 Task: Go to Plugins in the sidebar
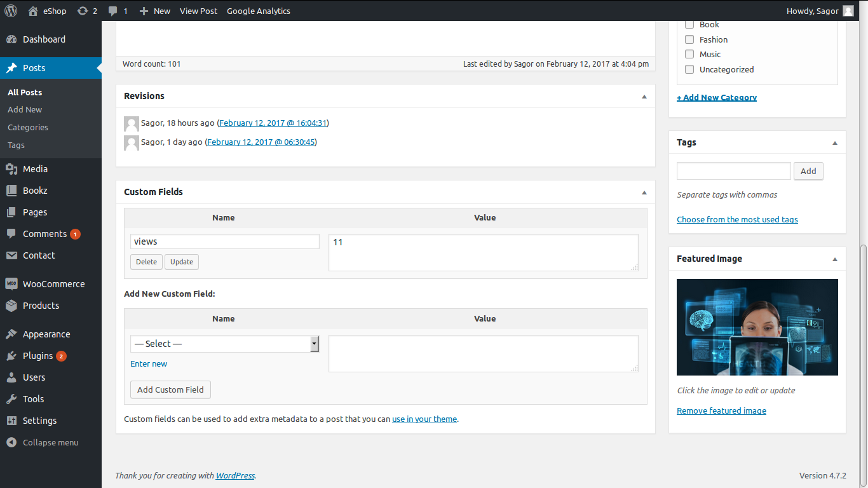[37, 356]
